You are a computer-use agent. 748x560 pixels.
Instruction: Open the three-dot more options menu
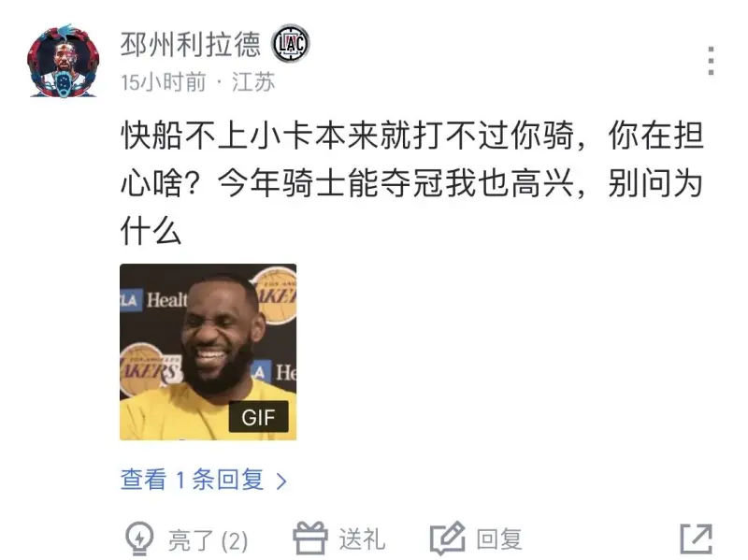[711, 61]
